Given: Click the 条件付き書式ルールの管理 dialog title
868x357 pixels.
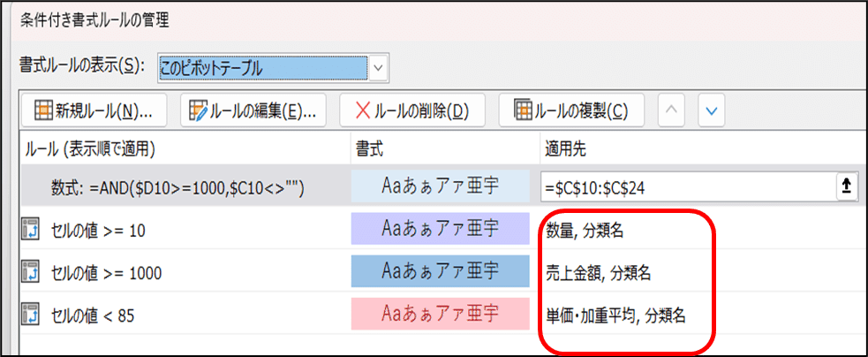Looking at the screenshot, I should 94,20.
